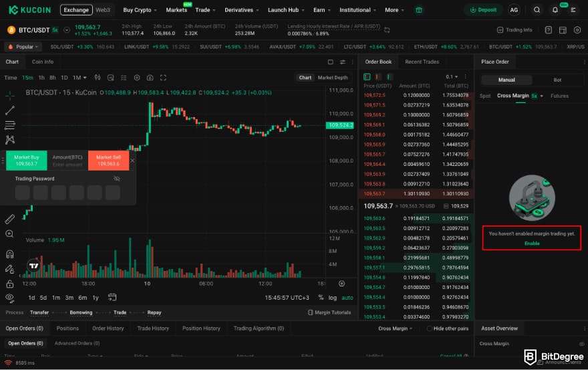Open the 1M timeframe dropdown
The image size is (588, 370).
[x=80, y=78]
